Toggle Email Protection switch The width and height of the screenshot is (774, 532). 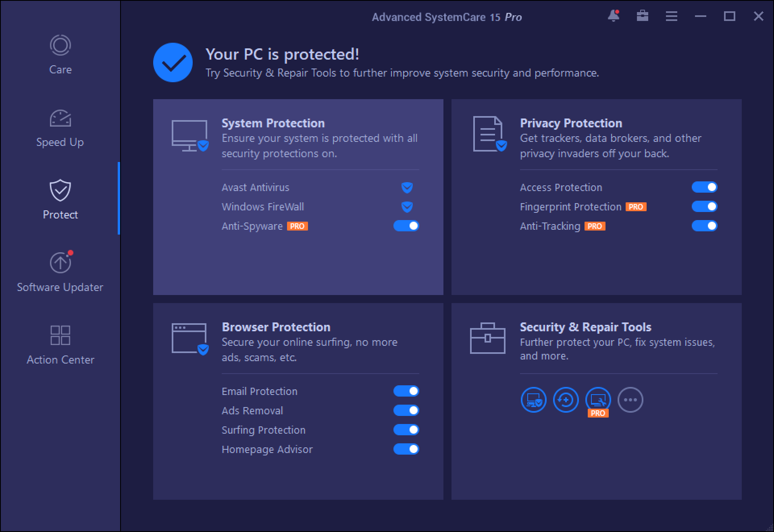click(x=406, y=391)
